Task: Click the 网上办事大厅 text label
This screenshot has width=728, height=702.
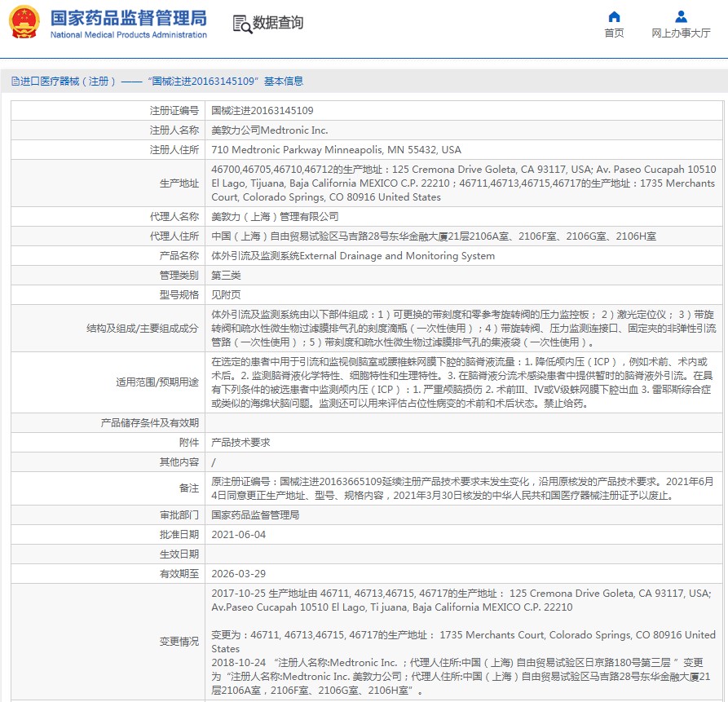Action: (681, 33)
